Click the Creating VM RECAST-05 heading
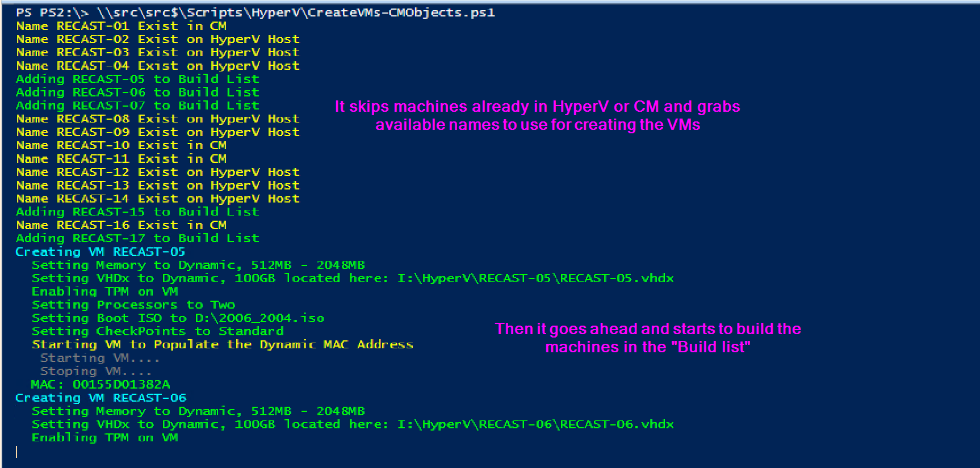Image resolution: width=980 pixels, height=468 pixels. (100, 252)
